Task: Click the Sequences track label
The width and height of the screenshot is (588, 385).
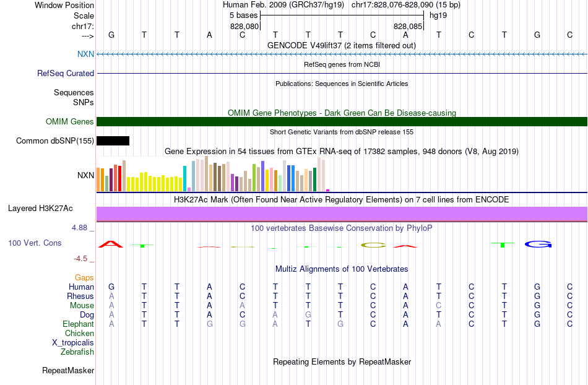Action: tap(74, 93)
